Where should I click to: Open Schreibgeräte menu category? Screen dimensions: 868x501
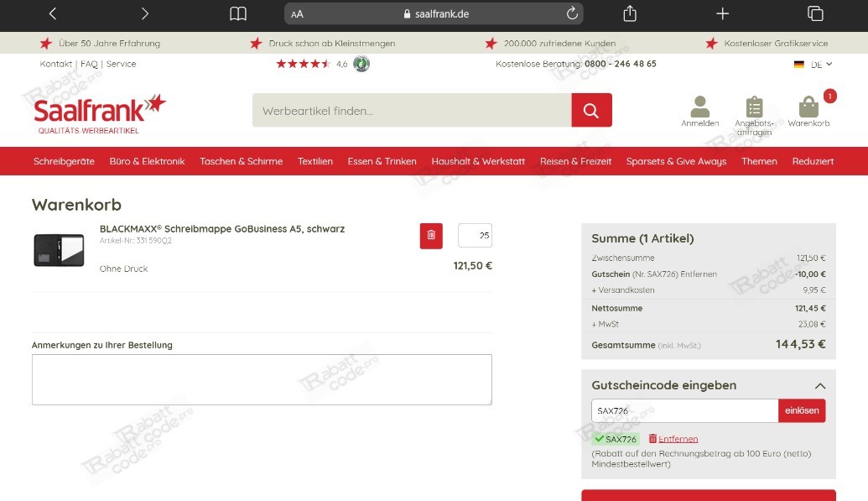click(x=64, y=161)
